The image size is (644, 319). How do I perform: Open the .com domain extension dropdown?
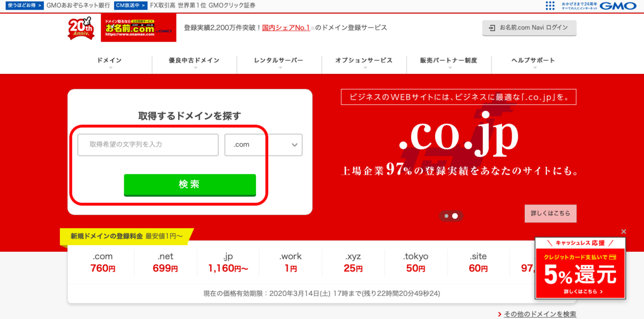point(263,145)
